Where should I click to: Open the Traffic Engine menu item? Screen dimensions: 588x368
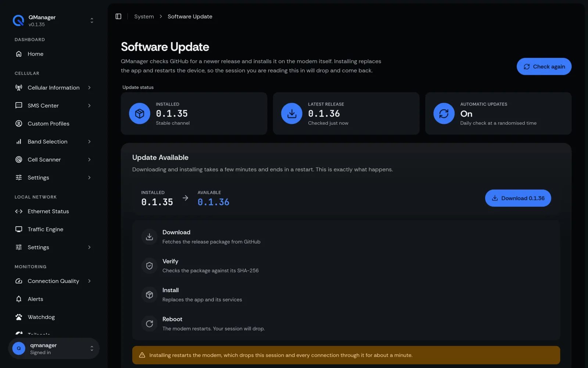tap(54, 229)
